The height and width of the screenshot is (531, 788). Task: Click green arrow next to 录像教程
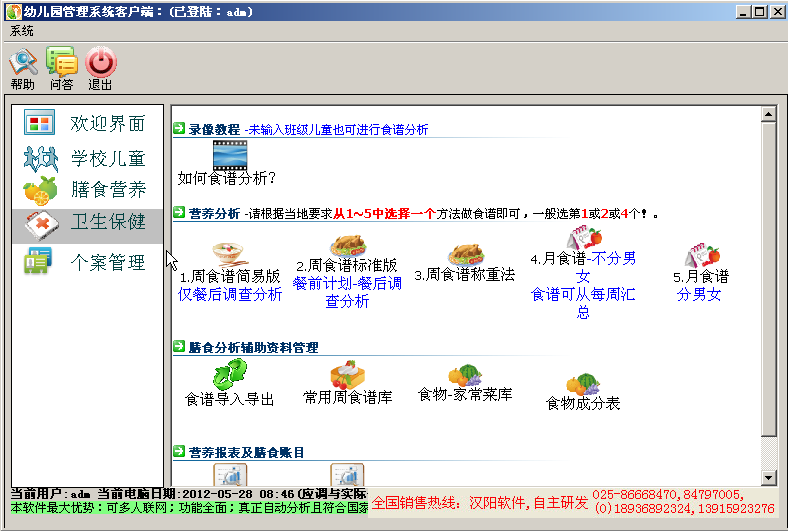(x=179, y=129)
